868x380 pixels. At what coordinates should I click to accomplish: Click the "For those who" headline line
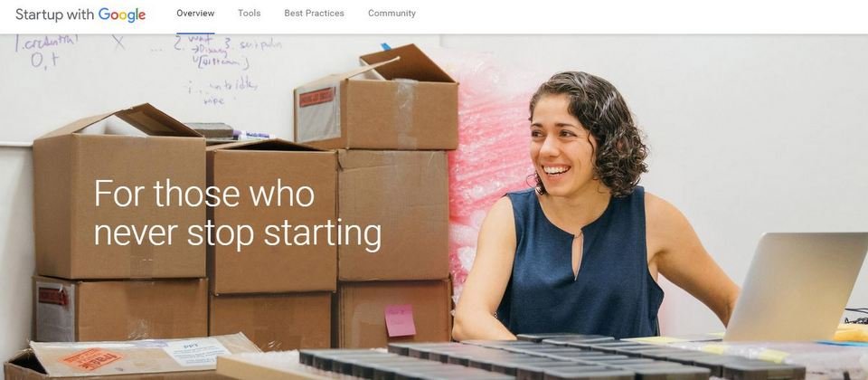pos(204,193)
